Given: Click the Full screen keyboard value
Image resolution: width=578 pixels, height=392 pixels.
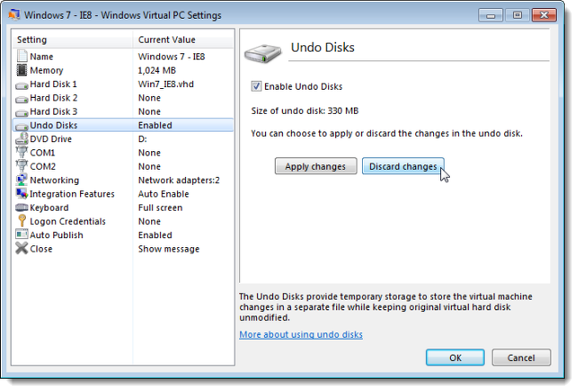Looking at the screenshot, I should click(x=160, y=208).
